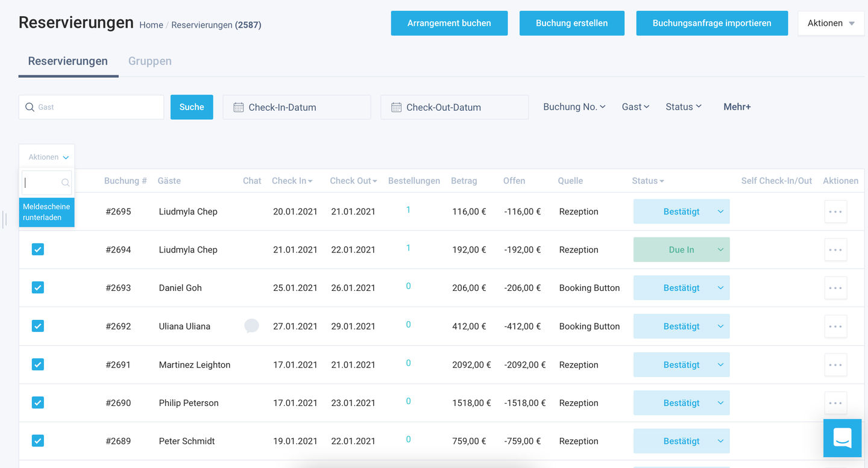The image size is (868, 468).
Task: Click the Arrangement buchen button
Action: click(x=449, y=23)
